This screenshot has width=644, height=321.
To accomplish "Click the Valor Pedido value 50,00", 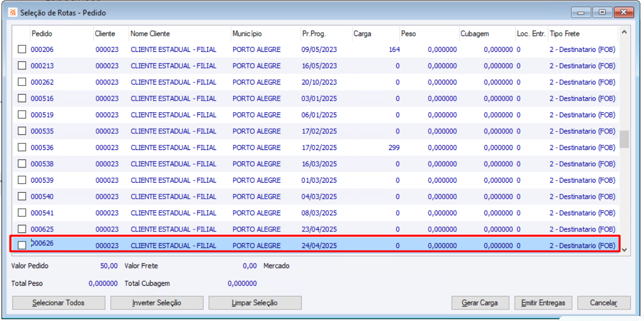I will [x=109, y=266].
